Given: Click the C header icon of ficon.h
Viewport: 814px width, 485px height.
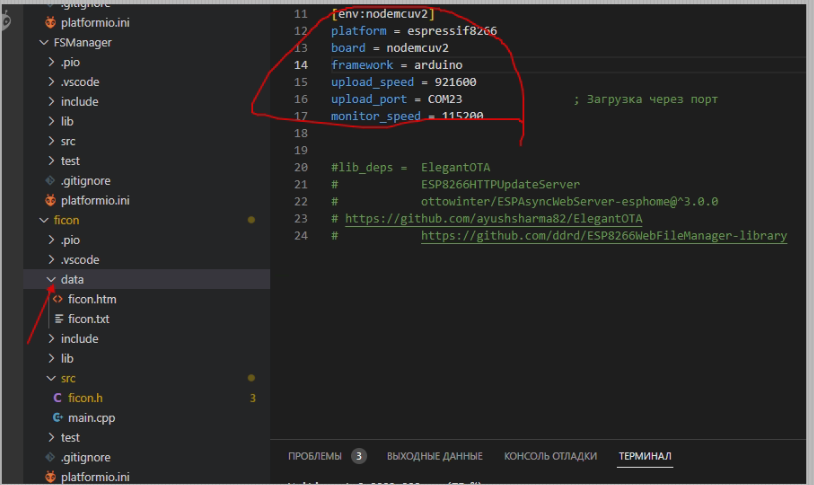Looking at the screenshot, I should pos(58,398).
